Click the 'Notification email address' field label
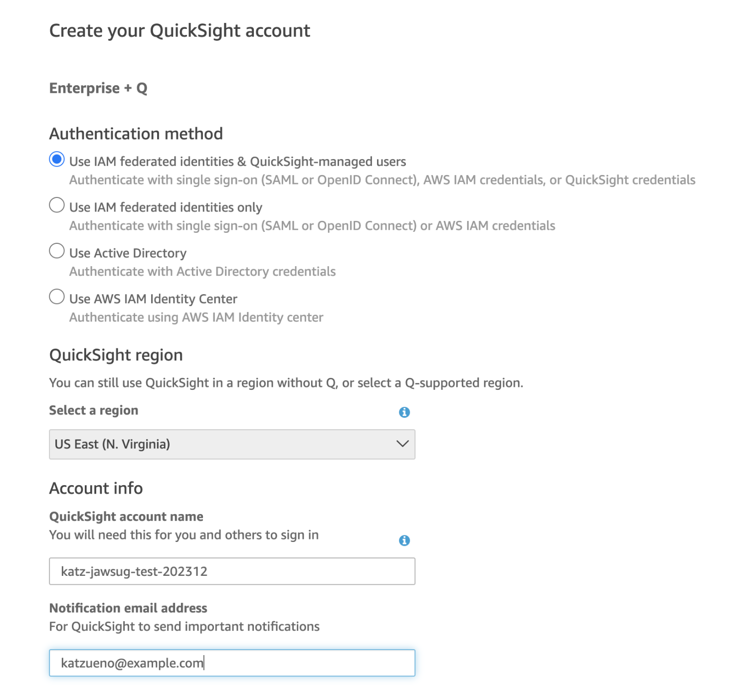The height and width of the screenshot is (700, 748). coord(128,608)
